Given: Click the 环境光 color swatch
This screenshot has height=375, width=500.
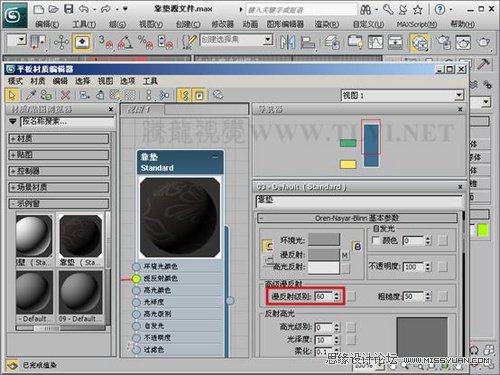Looking at the screenshot, I should pyautogui.click(x=324, y=240).
